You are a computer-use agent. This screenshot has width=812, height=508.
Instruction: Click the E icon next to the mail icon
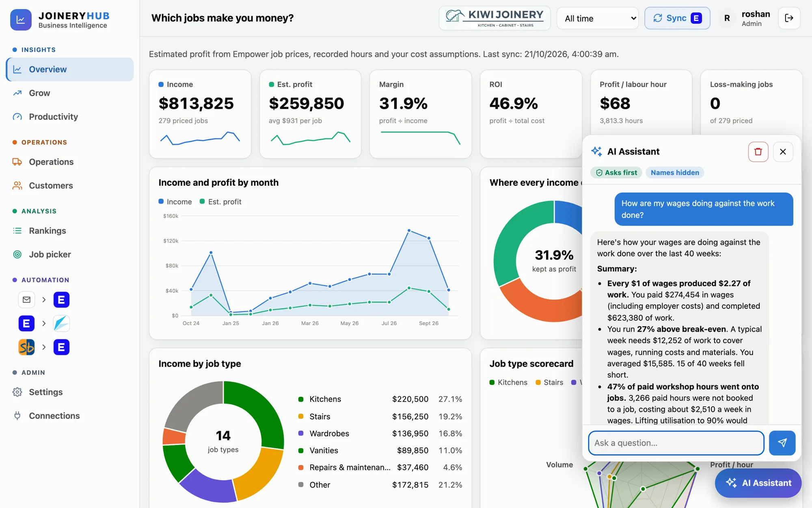tap(61, 300)
